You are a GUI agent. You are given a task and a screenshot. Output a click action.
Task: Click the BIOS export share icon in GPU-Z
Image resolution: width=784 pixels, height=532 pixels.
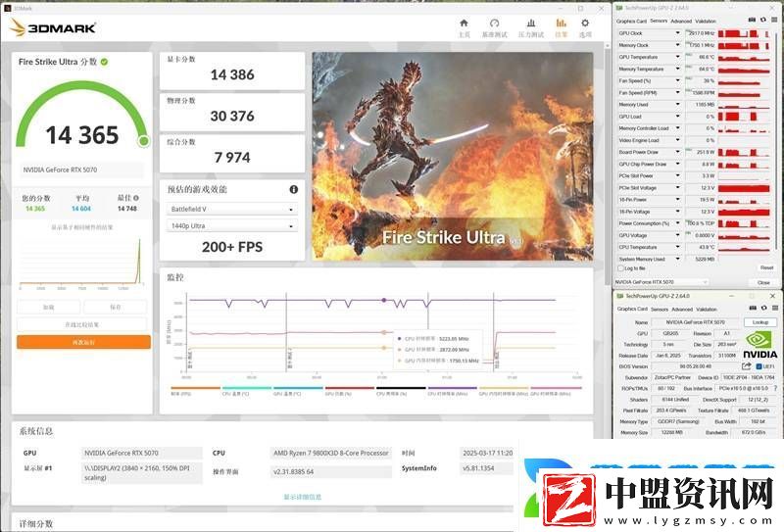point(747,366)
